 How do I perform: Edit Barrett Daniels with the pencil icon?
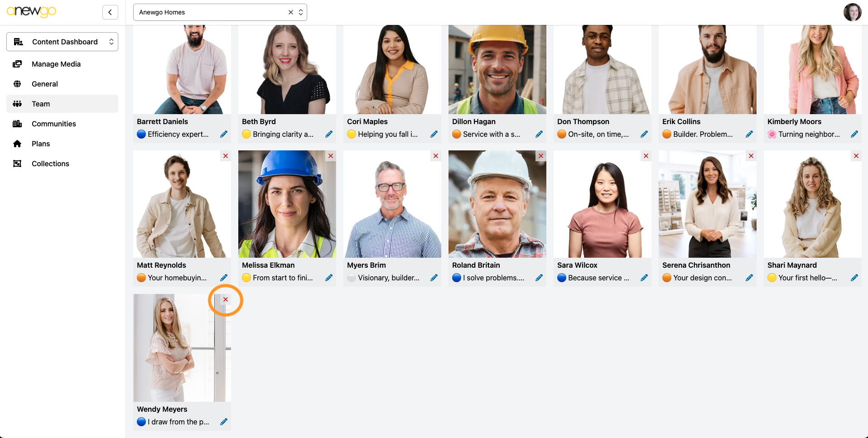click(x=224, y=134)
